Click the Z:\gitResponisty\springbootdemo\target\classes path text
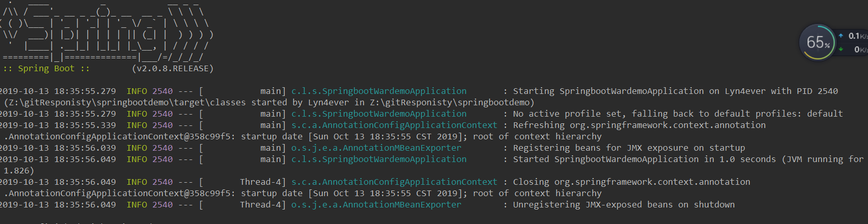 (x=127, y=102)
